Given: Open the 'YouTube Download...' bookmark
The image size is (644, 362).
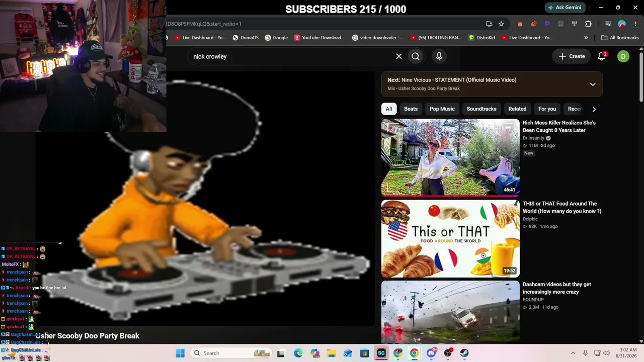Looking at the screenshot, I should tap(319, 38).
